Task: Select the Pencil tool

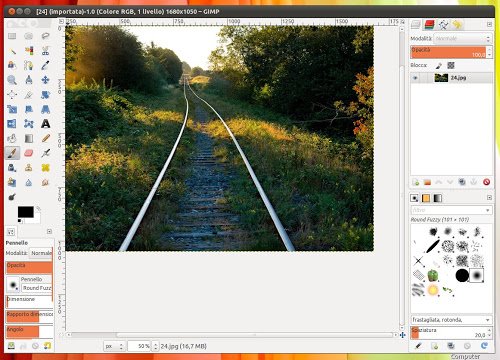Action: pos(46,138)
